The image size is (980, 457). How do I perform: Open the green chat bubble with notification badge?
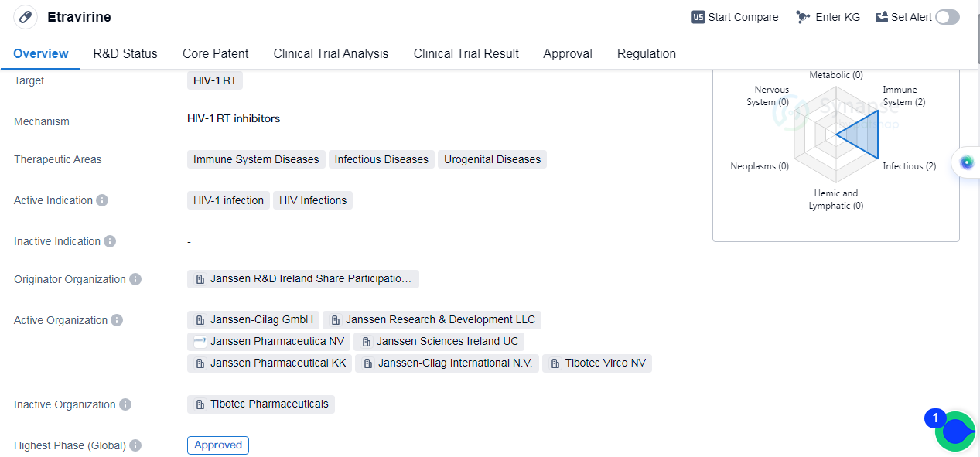955,431
